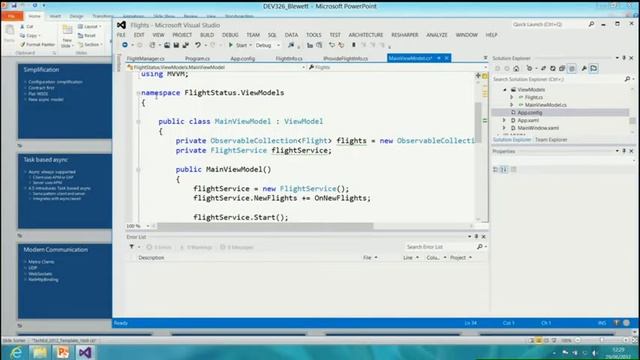Expand the Flight.cs node

pyautogui.click(x=511, y=97)
